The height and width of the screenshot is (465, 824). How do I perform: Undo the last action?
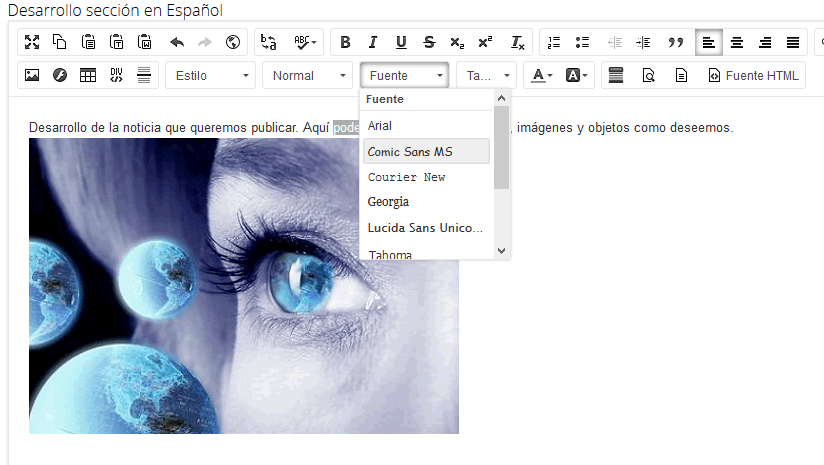tap(177, 42)
